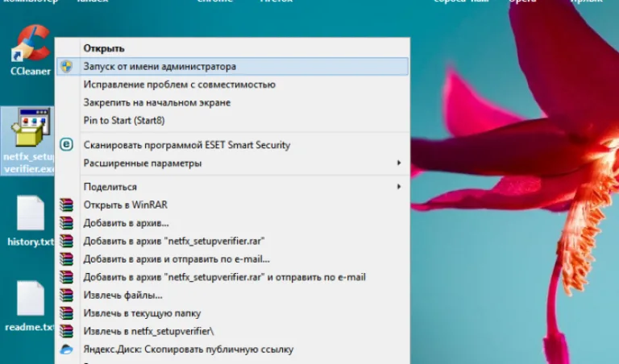
Task: Choose Добавить в архив "netfx_setupverifier.rar"
Action: [174, 241]
